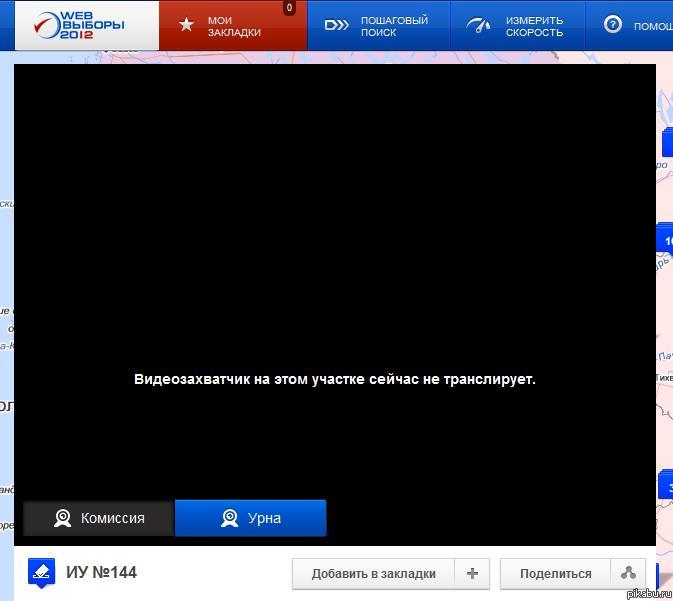The width and height of the screenshot is (673, 601).
Task: Click the bookmarks counter badge showing 0
Action: tap(289, 8)
